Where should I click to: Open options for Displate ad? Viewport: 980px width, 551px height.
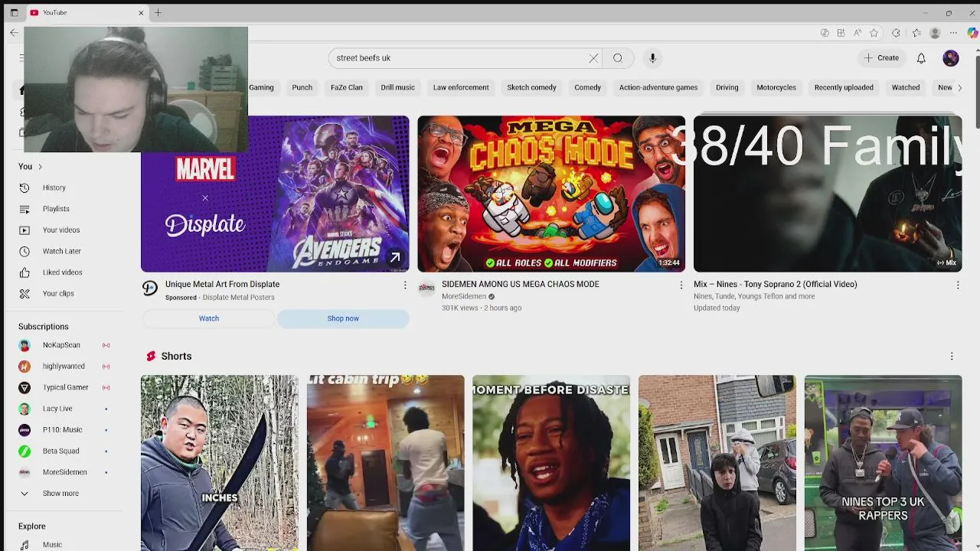pos(405,285)
